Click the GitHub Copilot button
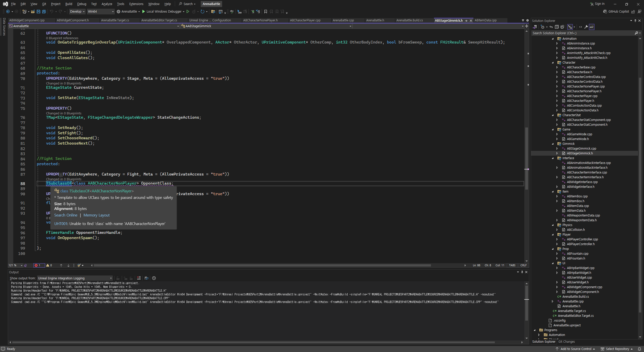 click(x=616, y=12)
